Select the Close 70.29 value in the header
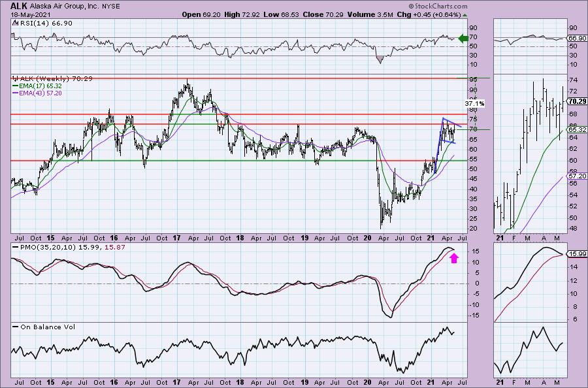 click(323, 14)
